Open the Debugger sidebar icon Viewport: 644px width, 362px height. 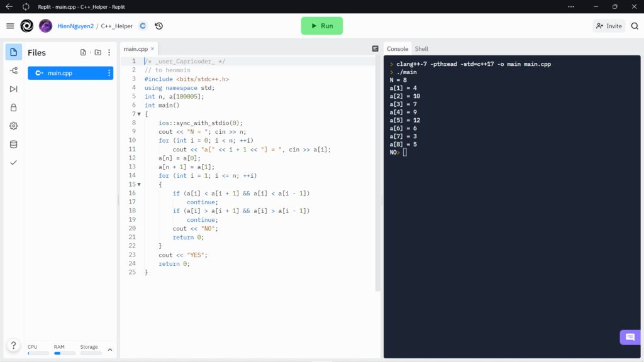[x=14, y=89]
